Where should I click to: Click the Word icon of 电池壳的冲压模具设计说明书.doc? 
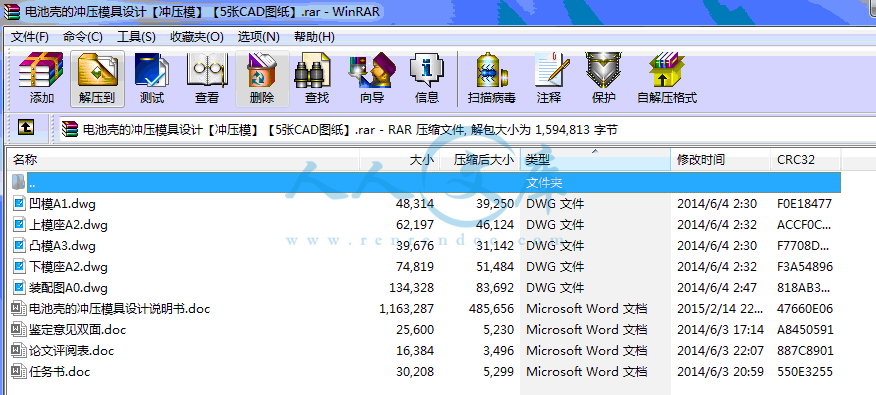click(19, 308)
